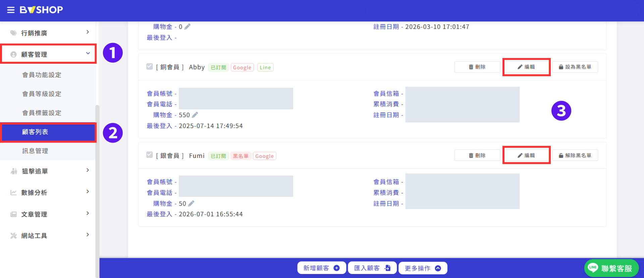Click the 狙擊追單 sidebar icon
The height and width of the screenshot is (278, 644).
[14, 171]
